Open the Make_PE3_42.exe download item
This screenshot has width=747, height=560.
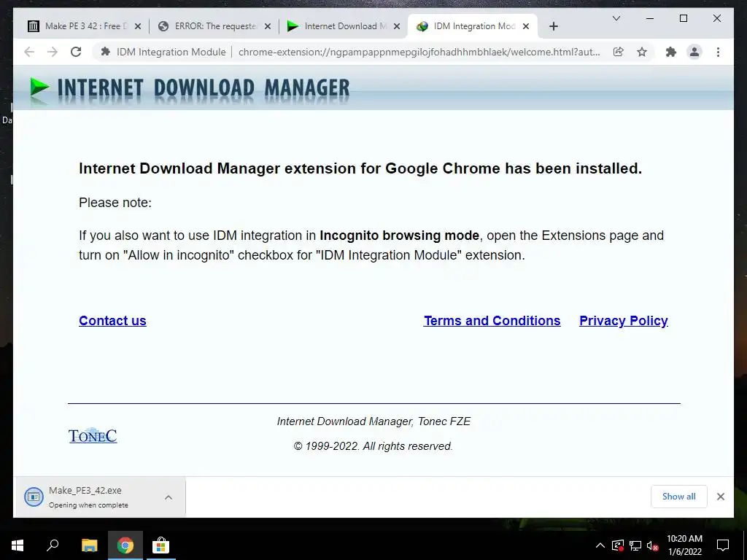[x=88, y=497]
